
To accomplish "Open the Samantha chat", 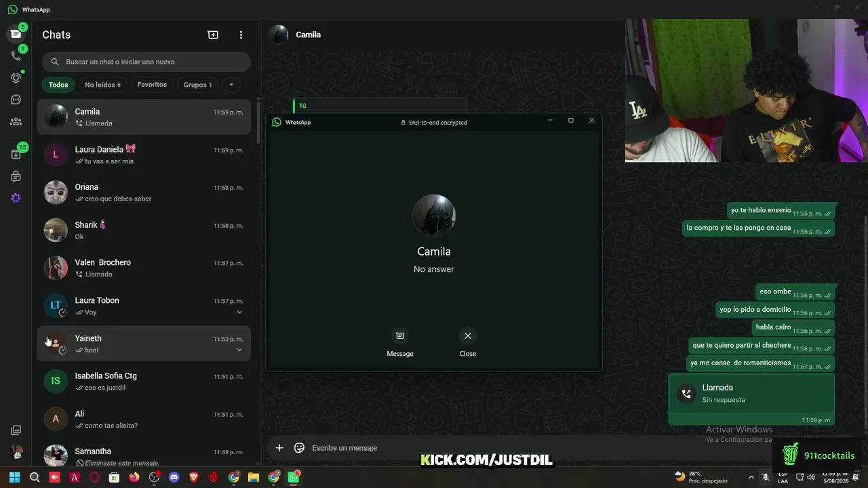I will coord(144,455).
